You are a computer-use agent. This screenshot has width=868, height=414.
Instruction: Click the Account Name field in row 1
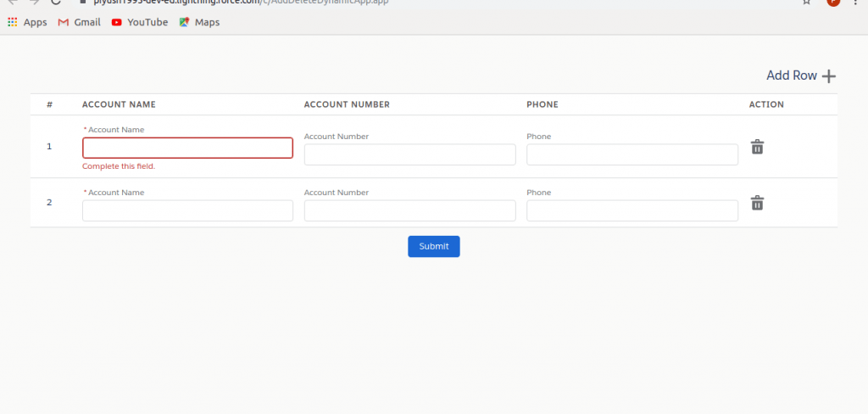tap(187, 148)
